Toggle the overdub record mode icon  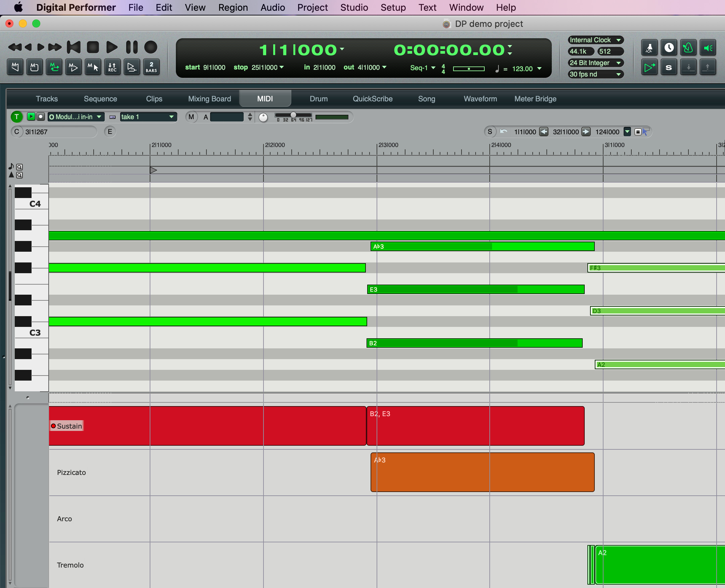pyautogui.click(x=132, y=67)
